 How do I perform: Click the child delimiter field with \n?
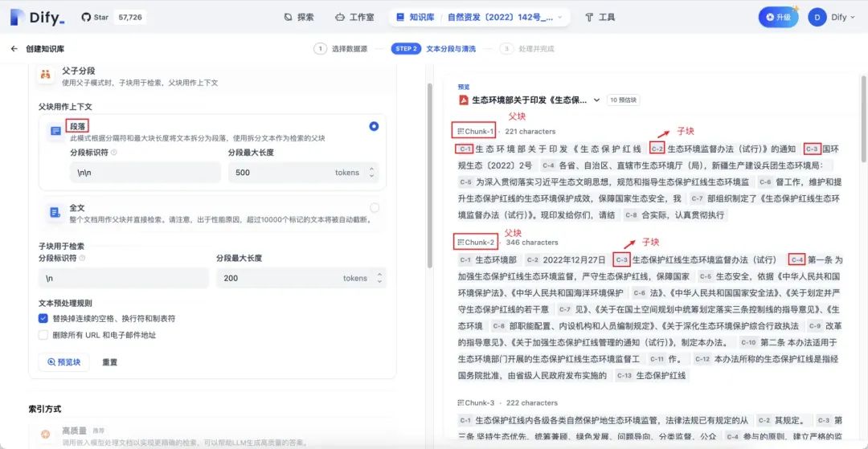pyautogui.click(x=124, y=278)
